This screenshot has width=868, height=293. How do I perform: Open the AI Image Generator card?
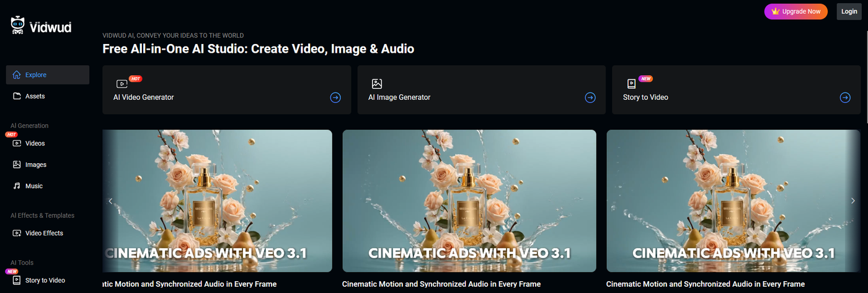482,90
